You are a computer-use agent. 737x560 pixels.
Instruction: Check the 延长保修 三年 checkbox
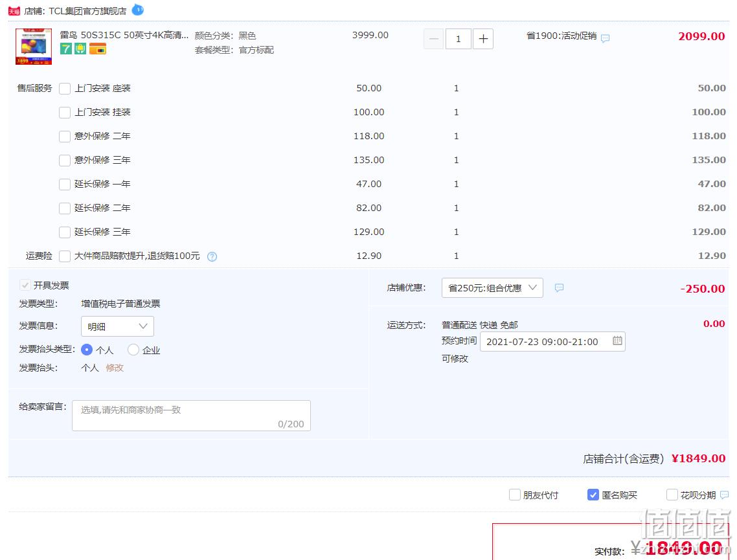(65, 232)
